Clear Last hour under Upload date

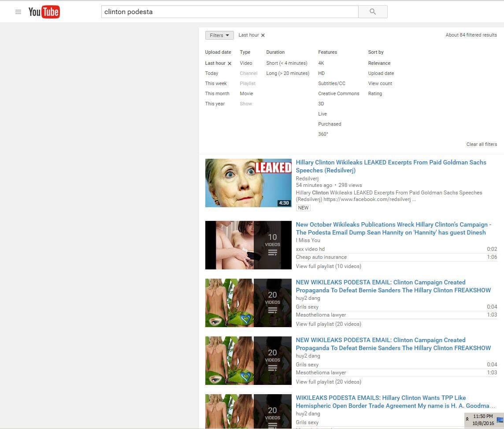[x=230, y=63]
